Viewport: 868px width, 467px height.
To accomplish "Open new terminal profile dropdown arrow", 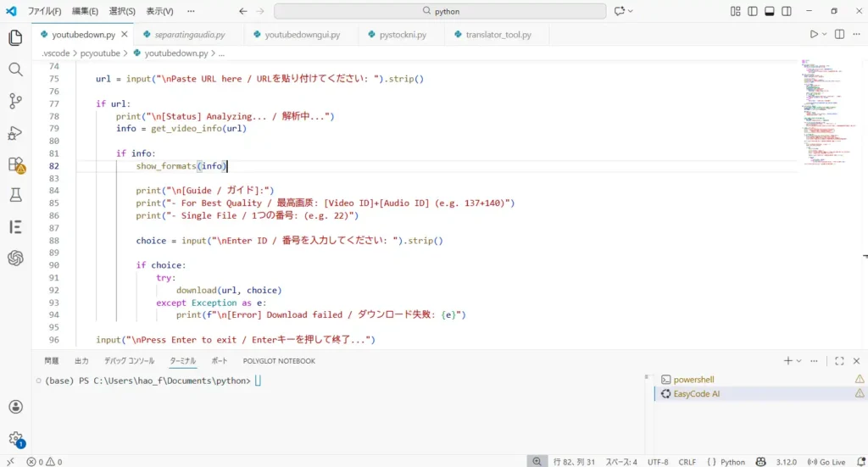I will (798, 361).
